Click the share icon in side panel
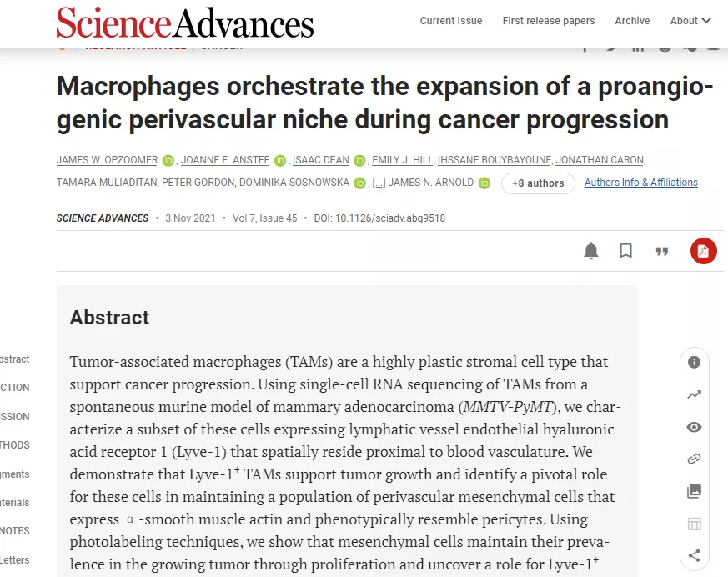This screenshot has height=577, width=728. pyautogui.click(x=694, y=555)
